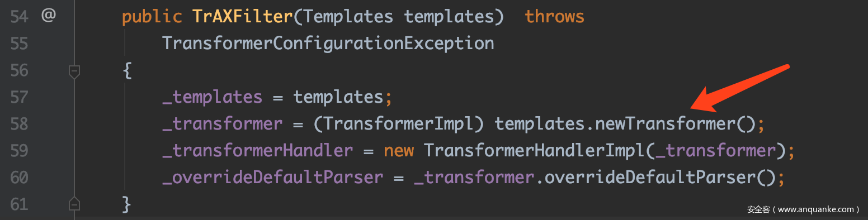Image resolution: width=868 pixels, height=220 pixels.
Task: Click TransformerConfigurationException on line 55
Action: click(x=328, y=43)
